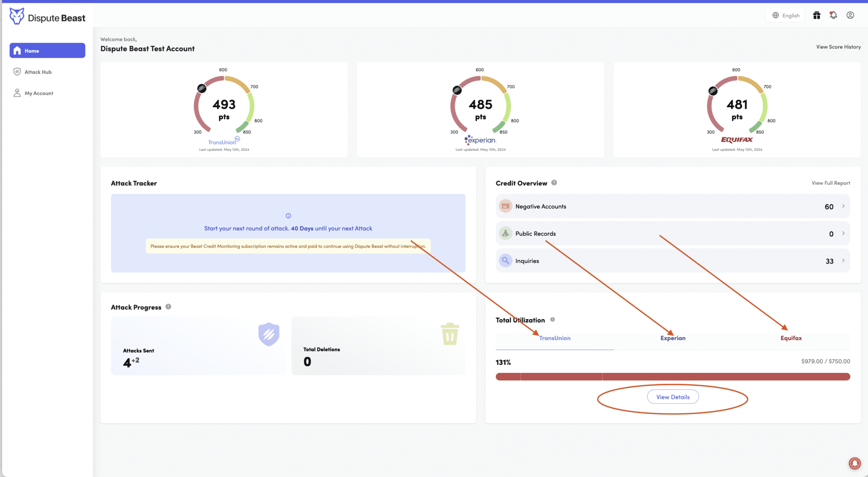
Task: Expand the Public Records row chevron
Action: (843, 233)
